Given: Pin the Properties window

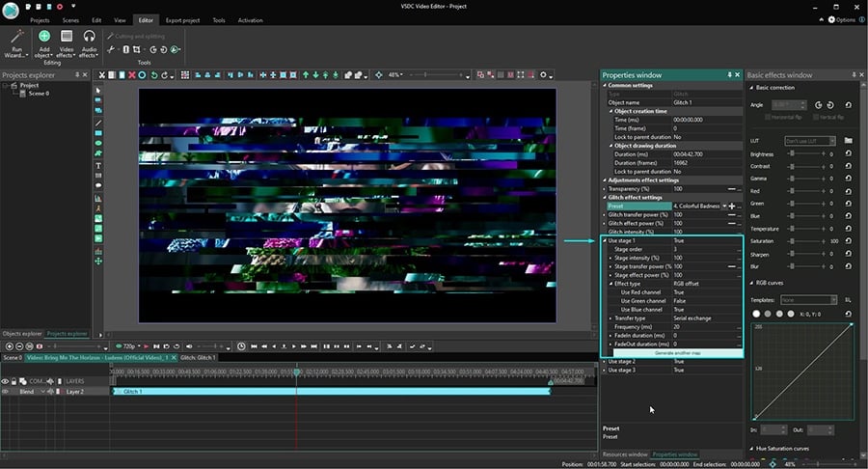Looking at the screenshot, I should click(x=729, y=74).
